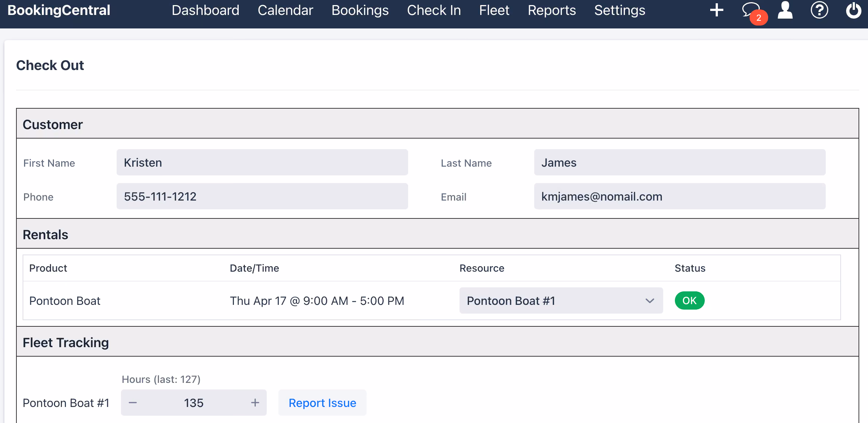
Task: Click the Hours (last: 127) label
Action: tap(161, 379)
